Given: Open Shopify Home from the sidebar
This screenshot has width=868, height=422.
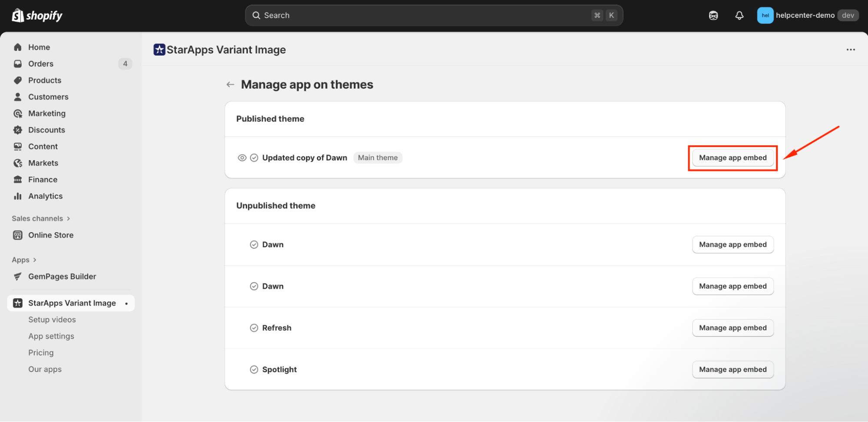Looking at the screenshot, I should tap(39, 47).
